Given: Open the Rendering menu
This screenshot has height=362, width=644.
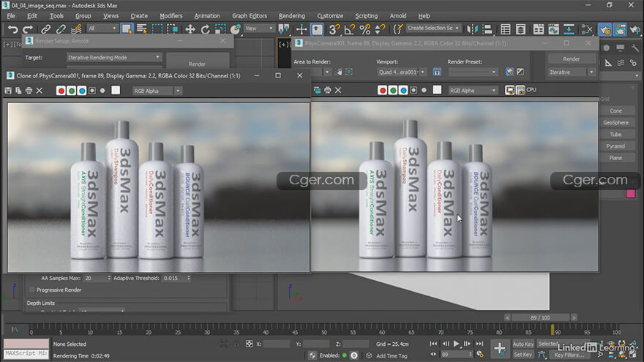Looking at the screenshot, I should pyautogui.click(x=291, y=15).
